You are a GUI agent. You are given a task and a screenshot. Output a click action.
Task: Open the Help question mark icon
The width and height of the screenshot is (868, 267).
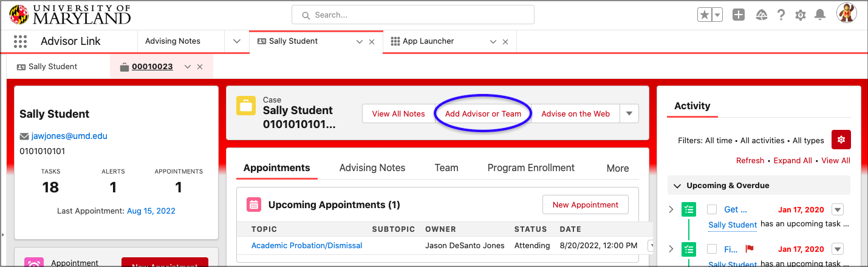point(781,15)
